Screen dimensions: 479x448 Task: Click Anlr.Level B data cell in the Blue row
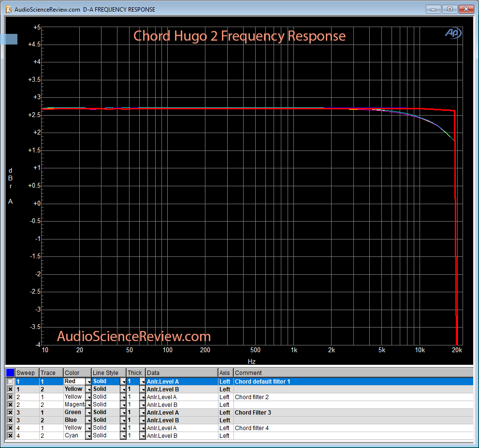click(182, 420)
